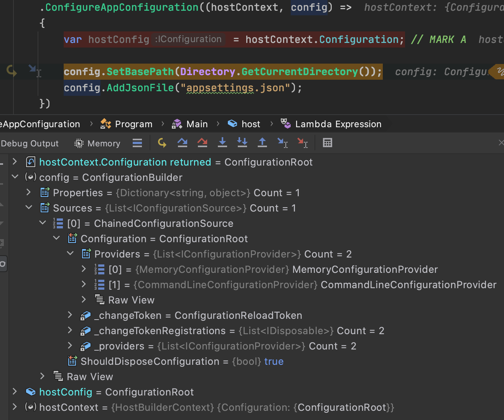Expand the Properties dictionary node

29,192
